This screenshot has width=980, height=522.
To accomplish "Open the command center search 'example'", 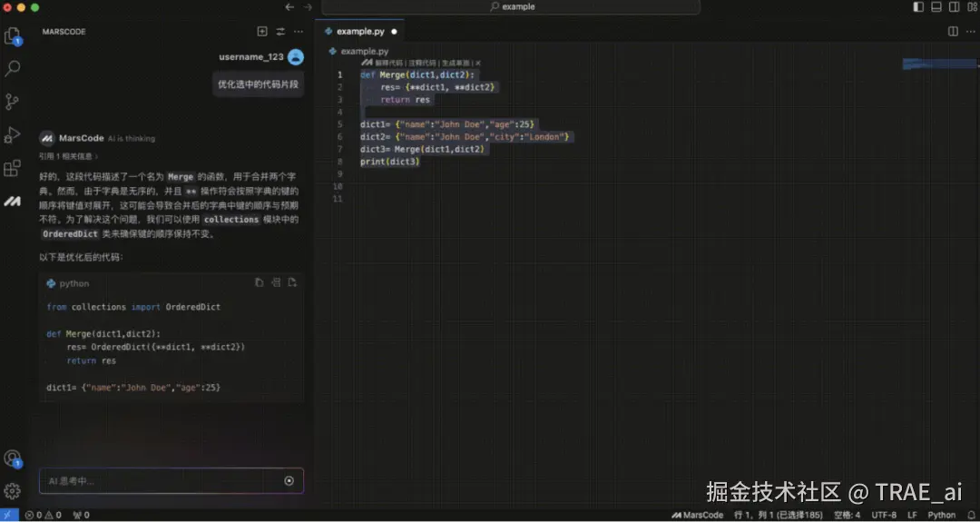I will point(511,7).
